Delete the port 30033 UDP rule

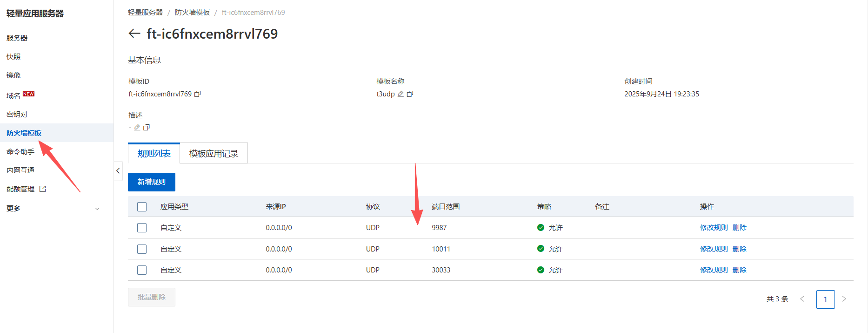coord(739,270)
